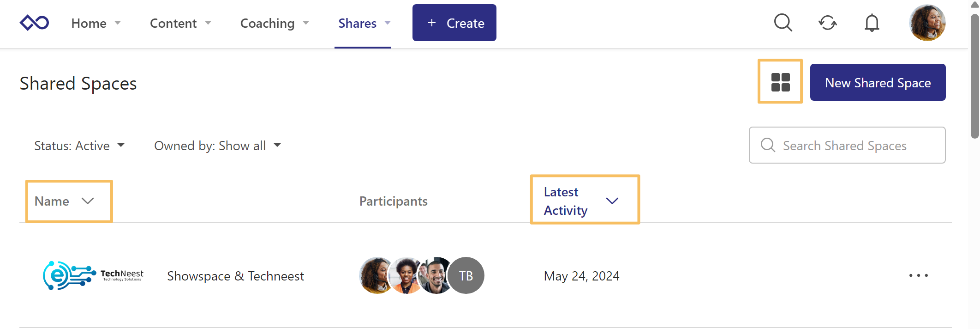This screenshot has width=980, height=329.
Task: Open the user profile avatar menu
Action: (x=927, y=23)
